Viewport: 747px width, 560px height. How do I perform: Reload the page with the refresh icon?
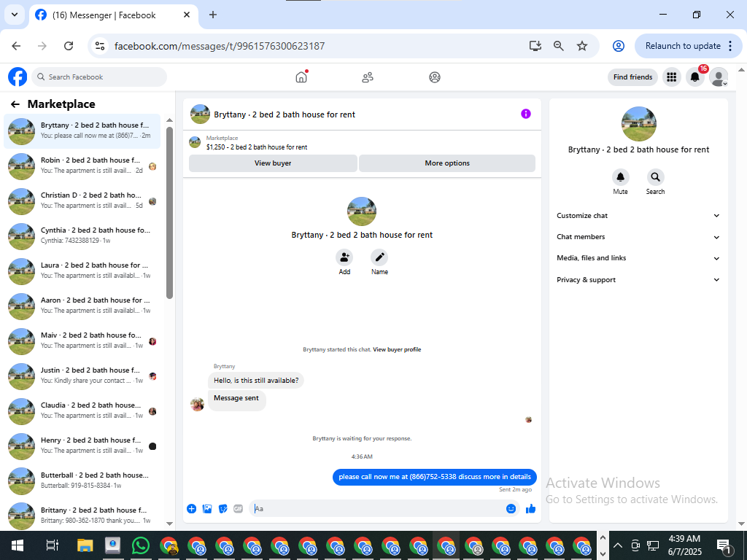(x=69, y=46)
